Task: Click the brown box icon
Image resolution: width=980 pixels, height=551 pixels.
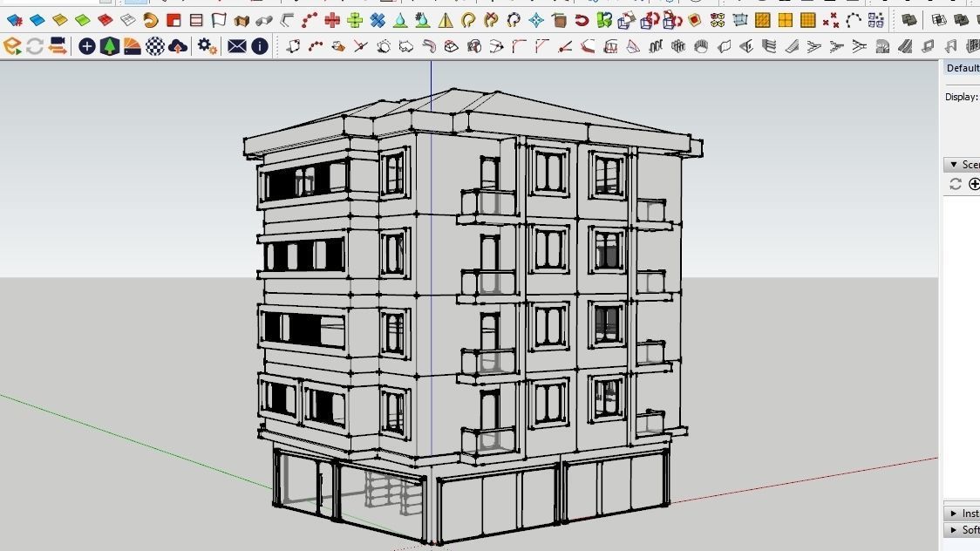Action: click(559, 21)
